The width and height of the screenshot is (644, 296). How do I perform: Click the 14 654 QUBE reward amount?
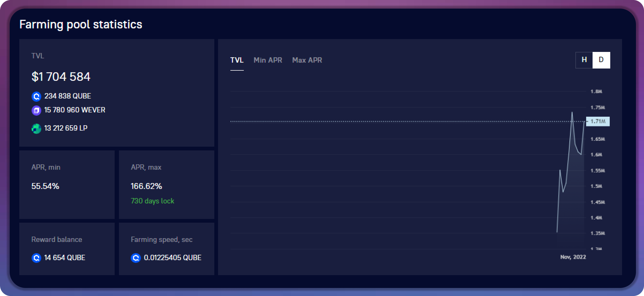tap(65, 258)
